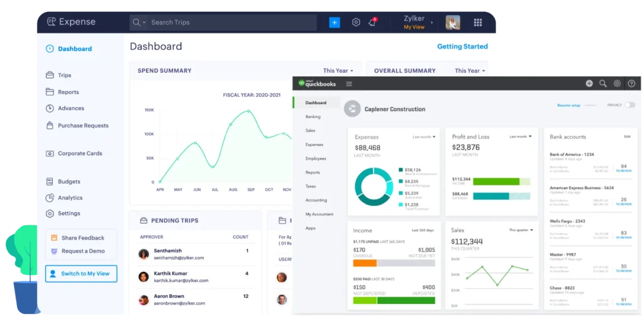The height and width of the screenshot is (326, 644).
Task: Click the Deposited dark green bar
Action: tap(406, 301)
